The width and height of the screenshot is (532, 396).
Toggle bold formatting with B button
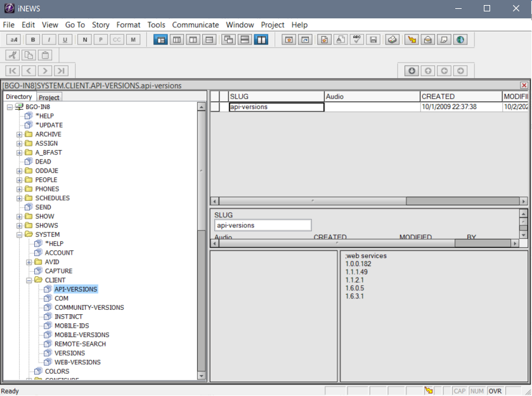(33, 39)
